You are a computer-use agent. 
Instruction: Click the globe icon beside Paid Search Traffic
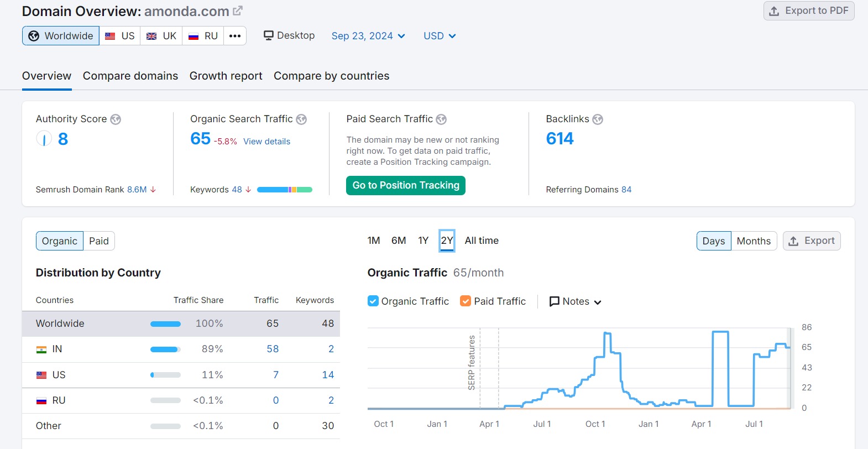tap(441, 119)
